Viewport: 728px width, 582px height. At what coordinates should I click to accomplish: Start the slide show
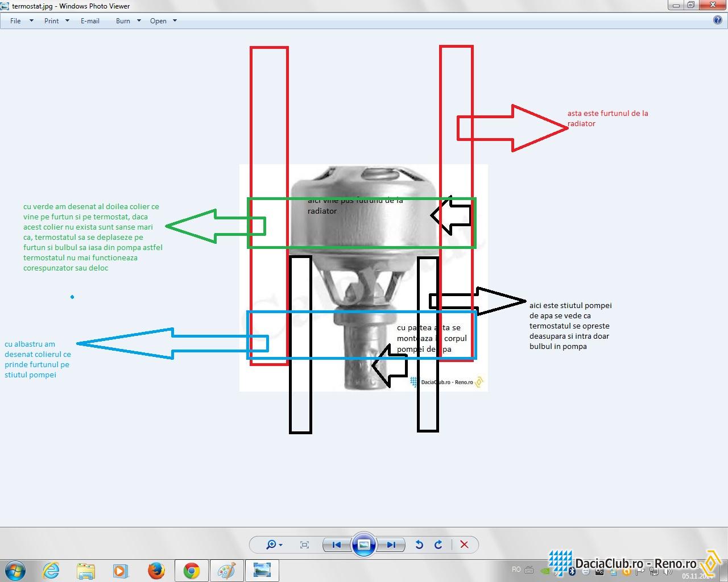[x=364, y=544]
